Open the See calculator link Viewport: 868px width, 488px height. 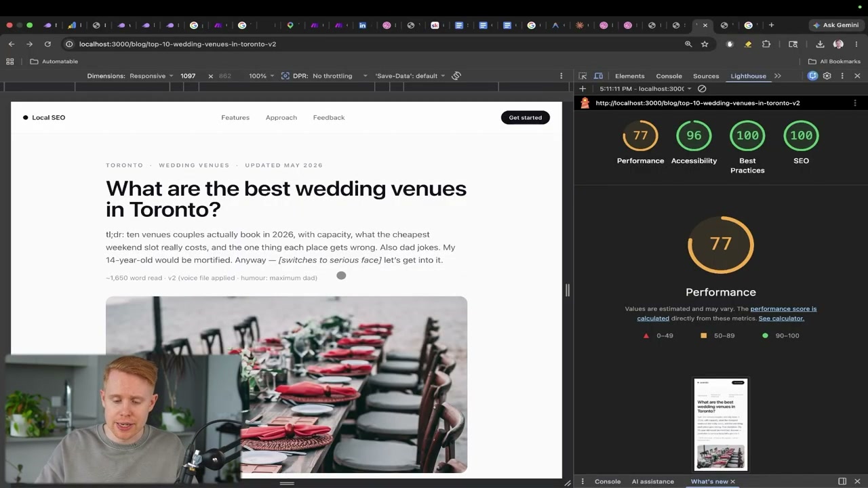pyautogui.click(x=781, y=318)
